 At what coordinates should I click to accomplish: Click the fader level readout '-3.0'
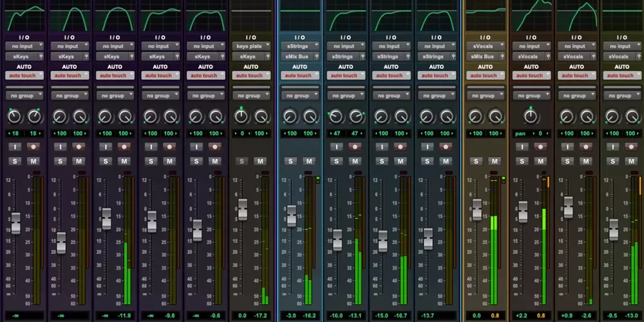290,316
